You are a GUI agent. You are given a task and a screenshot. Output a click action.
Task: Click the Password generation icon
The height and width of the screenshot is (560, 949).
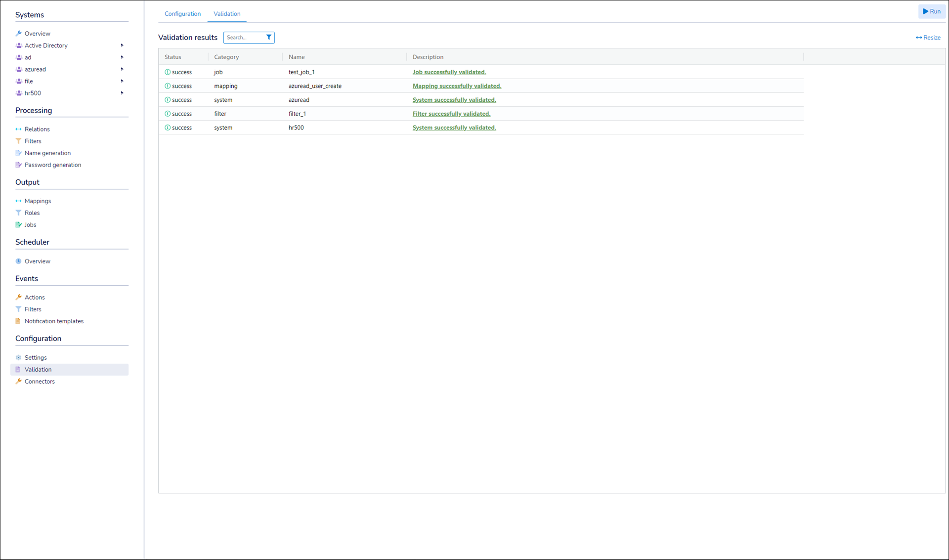point(18,165)
